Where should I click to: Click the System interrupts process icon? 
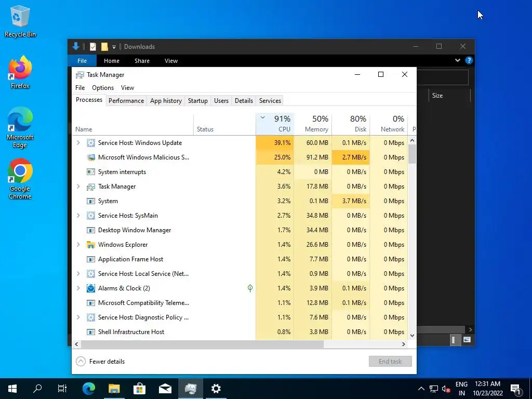90,172
